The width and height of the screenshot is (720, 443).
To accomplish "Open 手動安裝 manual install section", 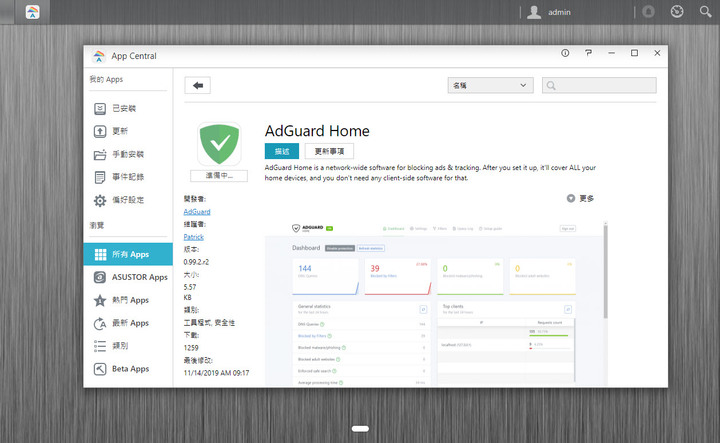I will point(128,154).
